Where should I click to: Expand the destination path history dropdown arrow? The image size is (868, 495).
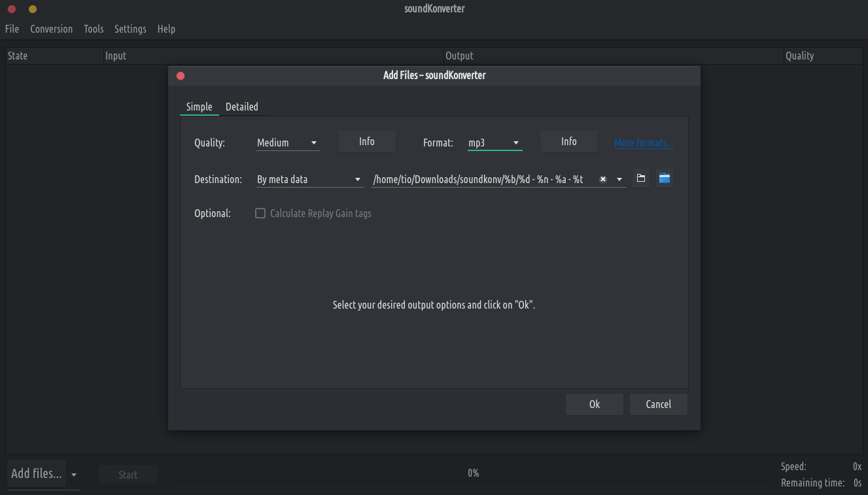[619, 179]
